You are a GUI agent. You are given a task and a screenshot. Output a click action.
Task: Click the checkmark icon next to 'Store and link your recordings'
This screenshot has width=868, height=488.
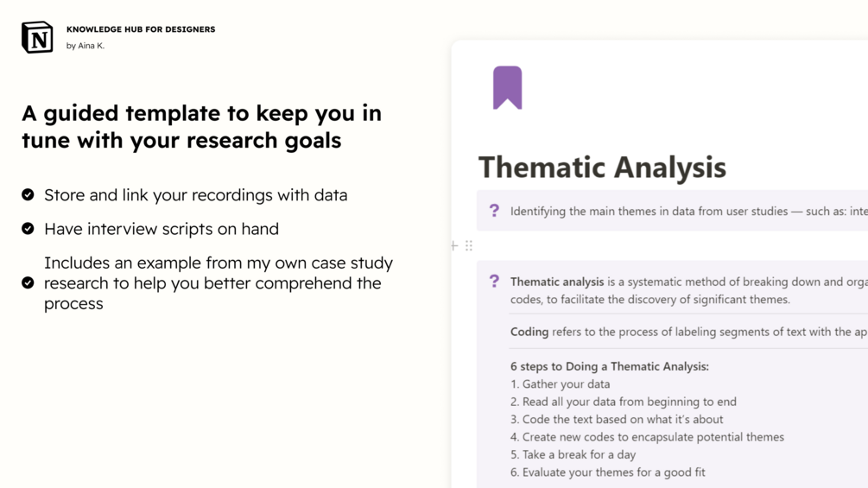(x=28, y=195)
